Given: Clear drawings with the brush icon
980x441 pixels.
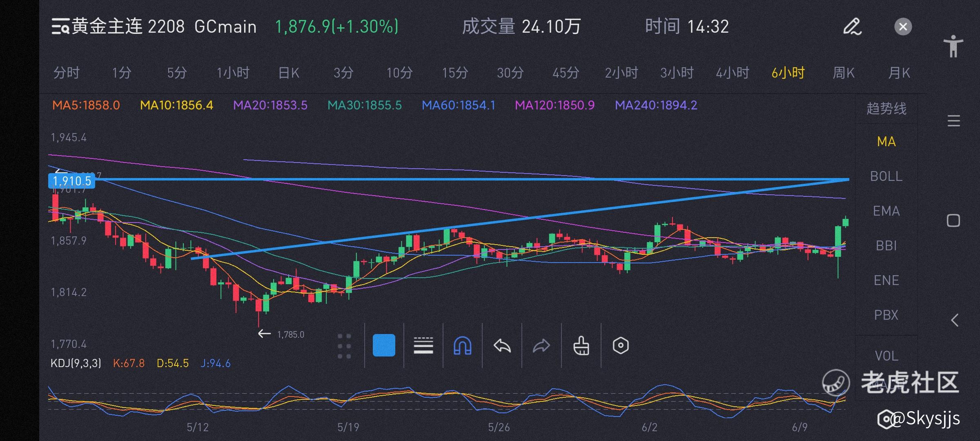Looking at the screenshot, I should pyautogui.click(x=581, y=346).
